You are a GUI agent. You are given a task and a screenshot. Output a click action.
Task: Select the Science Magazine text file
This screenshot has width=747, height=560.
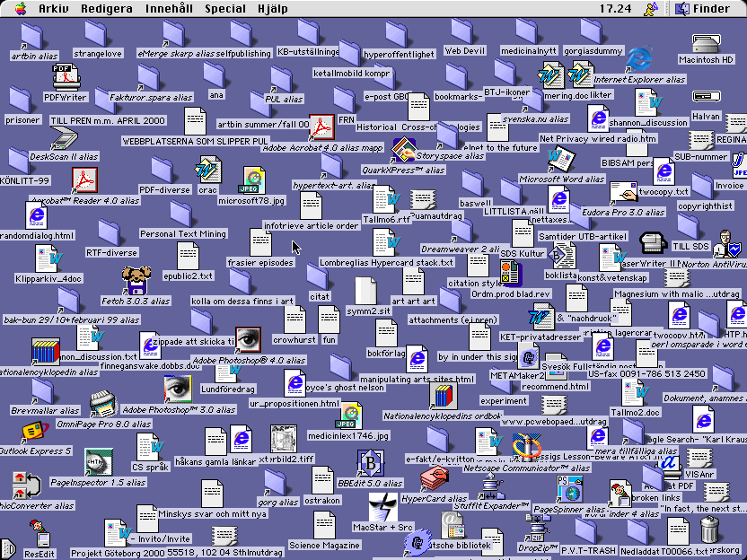(324, 525)
